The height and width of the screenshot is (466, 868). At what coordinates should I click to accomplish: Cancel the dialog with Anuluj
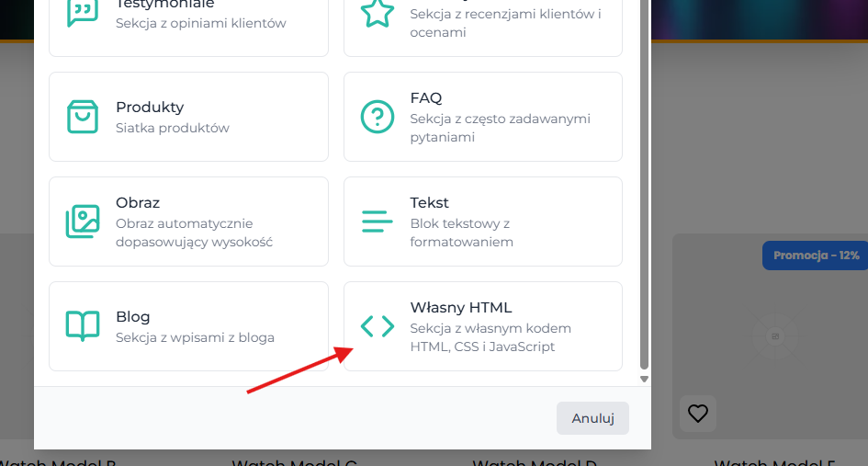[592, 418]
